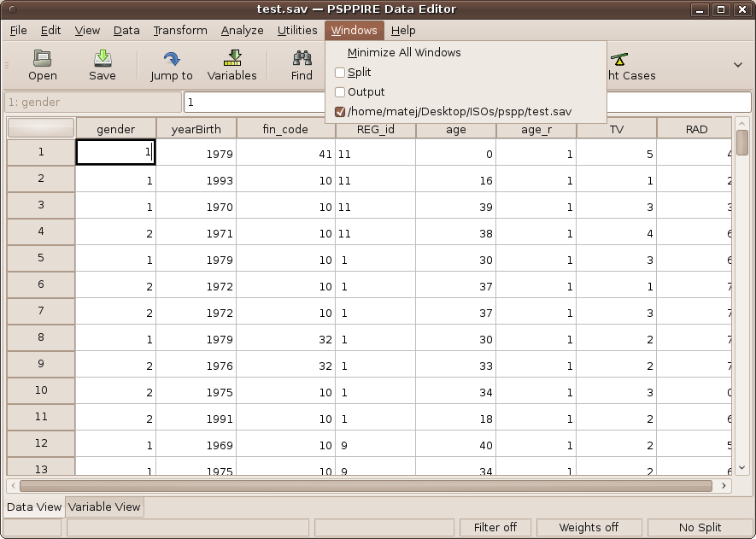Image resolution: width=756 pixels, height=539 pixels.
Task: Click the Open file toolbar icon
Action: 43,58
